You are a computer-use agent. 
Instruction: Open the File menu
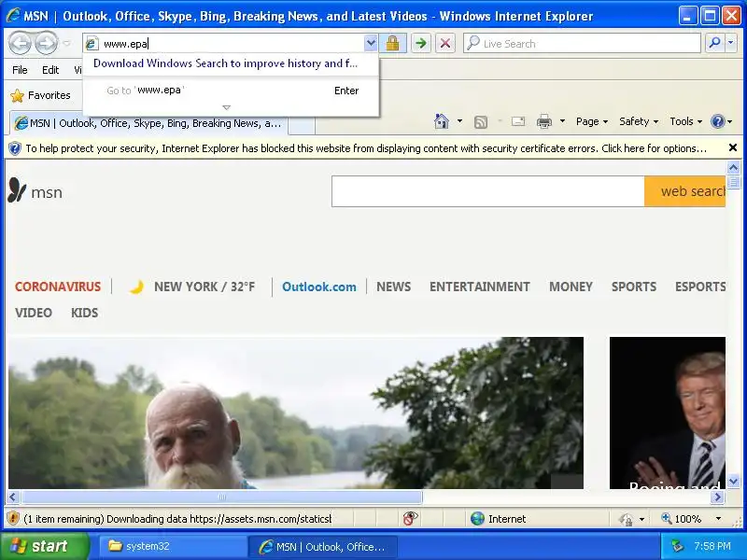point(20,70)
